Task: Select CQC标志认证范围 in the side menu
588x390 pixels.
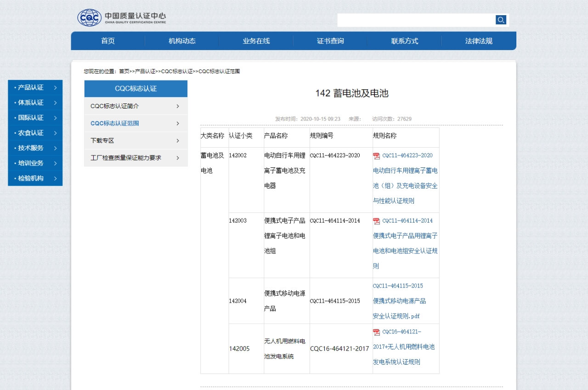Action: tap(114, 123)
